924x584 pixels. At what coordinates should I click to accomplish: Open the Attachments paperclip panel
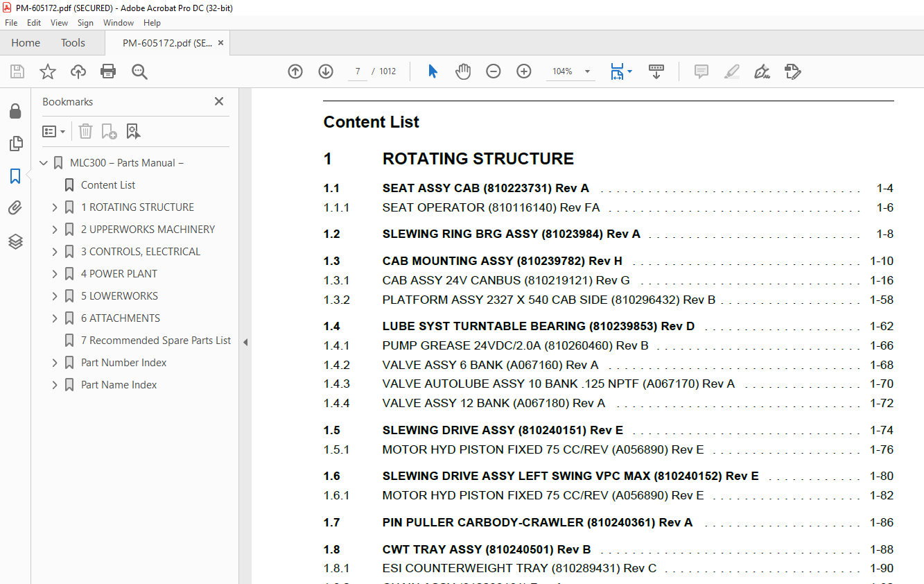(x=15, y=209)
